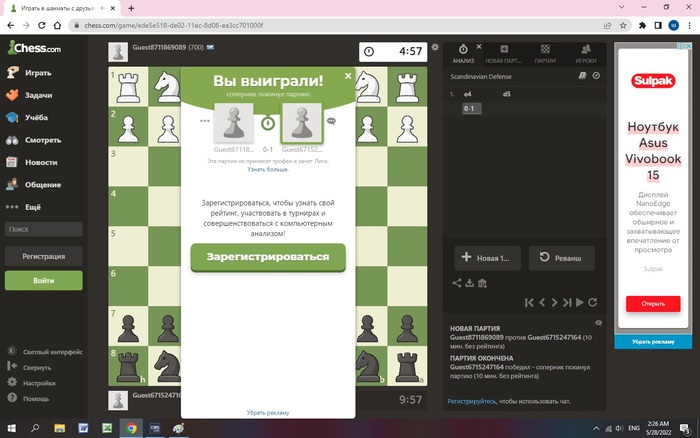Open board settings gear icon
700x438 pixels.
point(435,47)
